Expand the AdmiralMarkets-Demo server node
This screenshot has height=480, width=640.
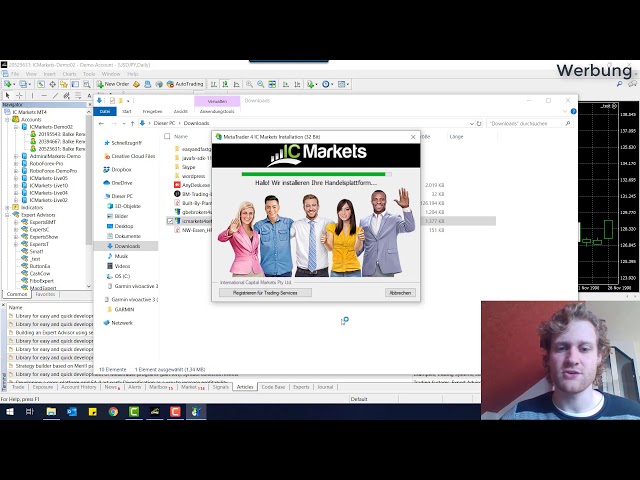17,156
